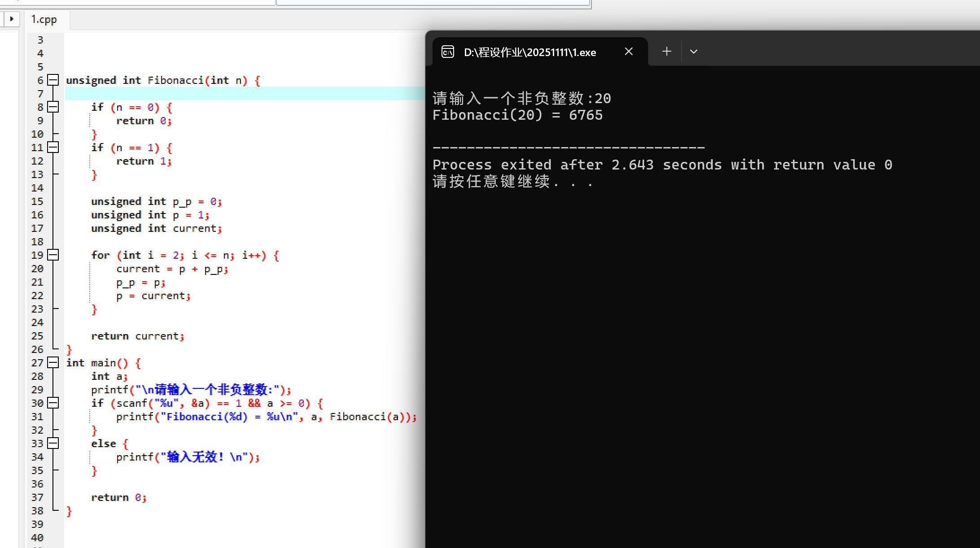Open a new terminal tab with plus
This screenshot has width=980, height=548.
pyautogui.click(x=667, y=52)
